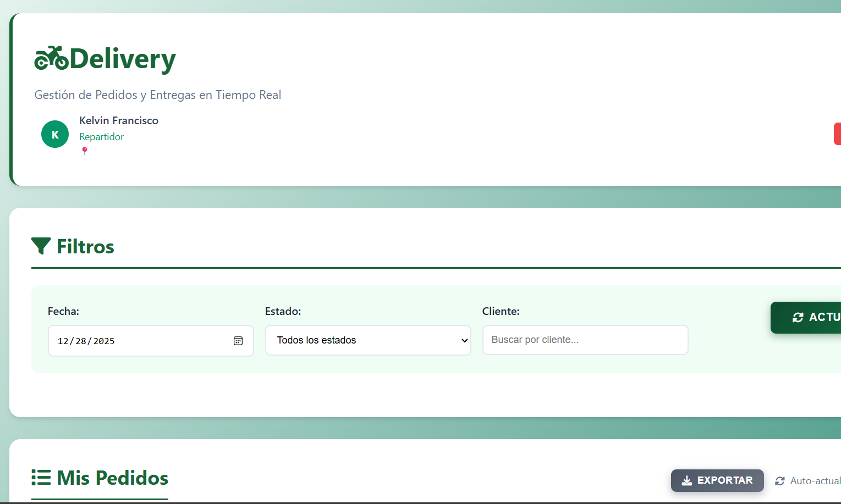The image size is (841, 504).
Task: Click the auto-update refresh arrows icon
Action: pyautogui.click(x=780, y=481)
